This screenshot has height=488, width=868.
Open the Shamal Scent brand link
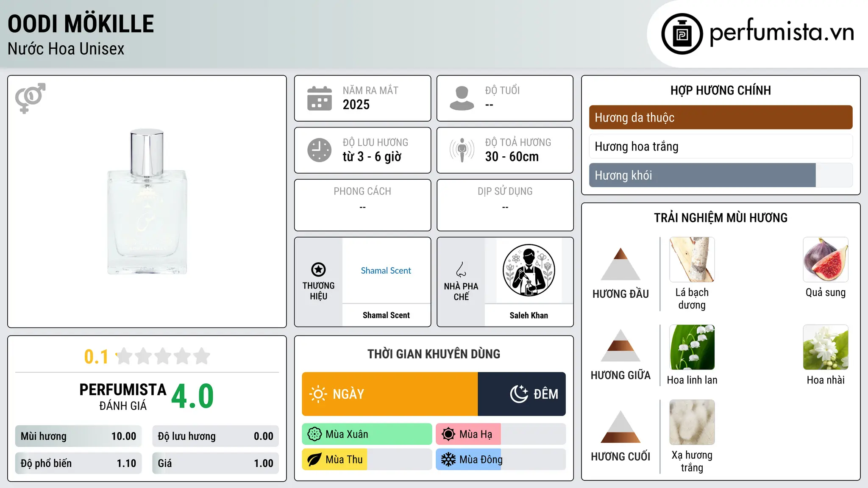click(x=386, y=271)
